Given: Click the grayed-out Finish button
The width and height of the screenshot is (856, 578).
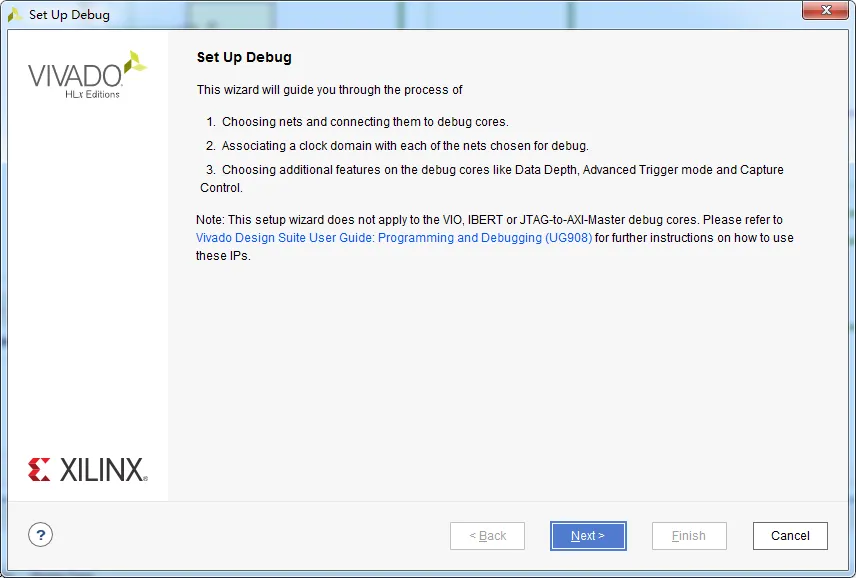Looking at the screenshot, I should pyautogui.click(x=689, y=536).
